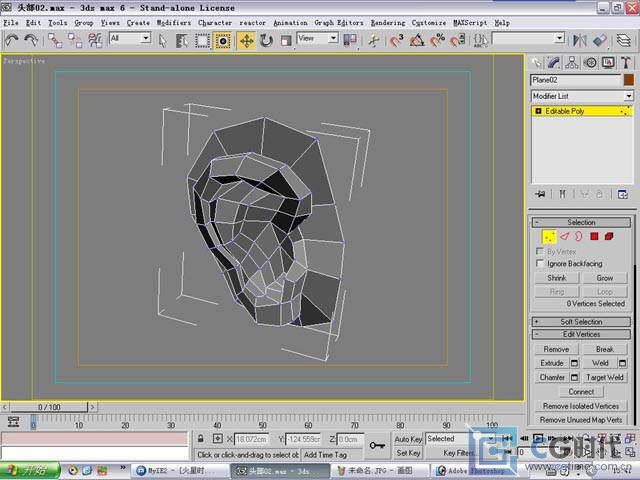640x480 pixels.
Task: Pick the Select Object arrow tool
Action: (x=162, y=40)
